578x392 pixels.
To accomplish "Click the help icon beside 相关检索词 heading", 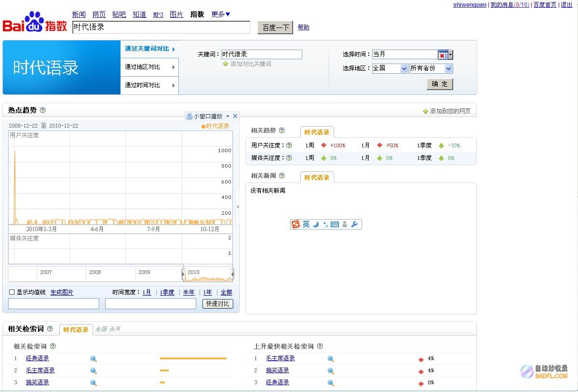I will click(x=50, y=329).
